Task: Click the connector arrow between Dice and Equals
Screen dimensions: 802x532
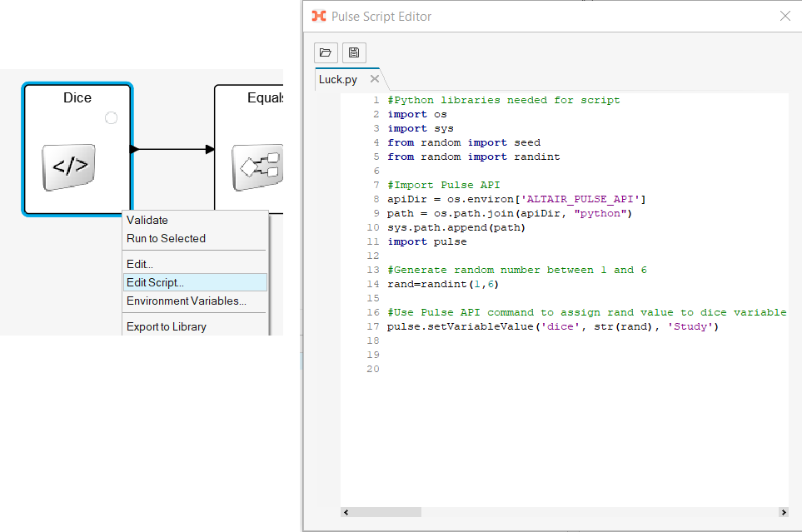Action: point(172,149)
